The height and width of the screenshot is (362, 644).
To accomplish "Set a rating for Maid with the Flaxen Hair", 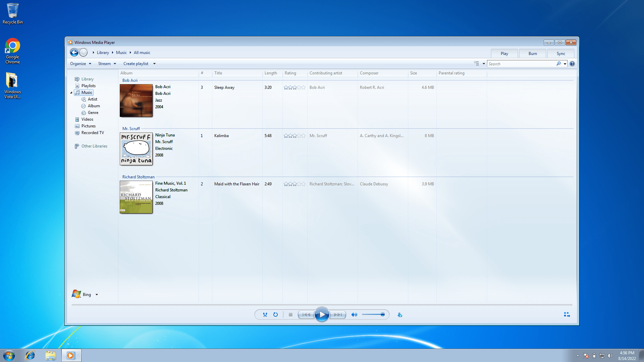I will (x=294, y=184).
